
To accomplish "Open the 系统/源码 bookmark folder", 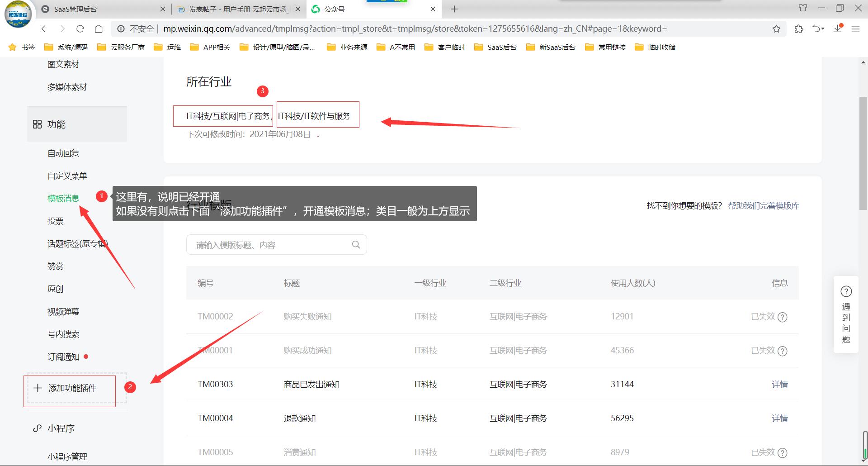I will (66, 47).
